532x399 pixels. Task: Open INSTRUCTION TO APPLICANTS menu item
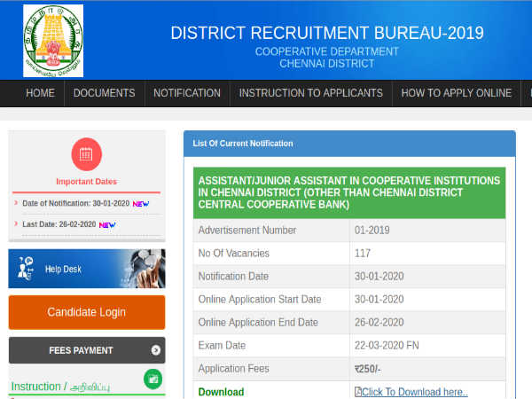[311, 93]
